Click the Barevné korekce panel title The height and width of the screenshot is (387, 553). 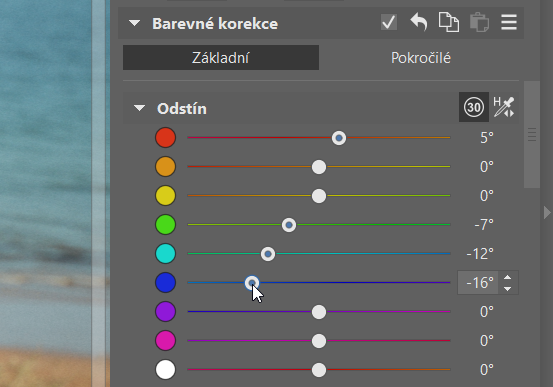pos(215,24)
